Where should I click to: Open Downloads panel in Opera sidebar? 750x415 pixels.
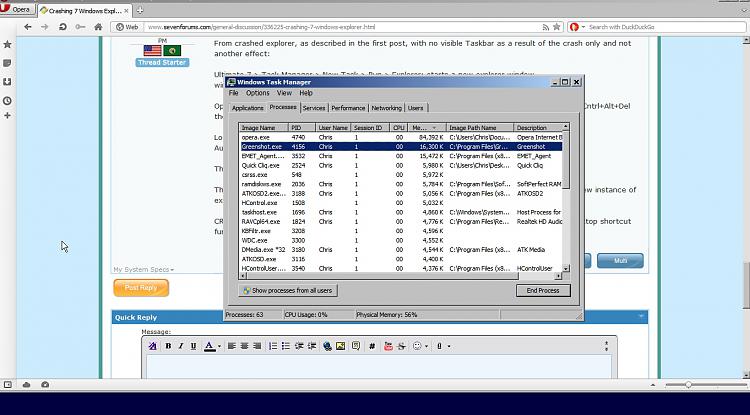[7, 82]
